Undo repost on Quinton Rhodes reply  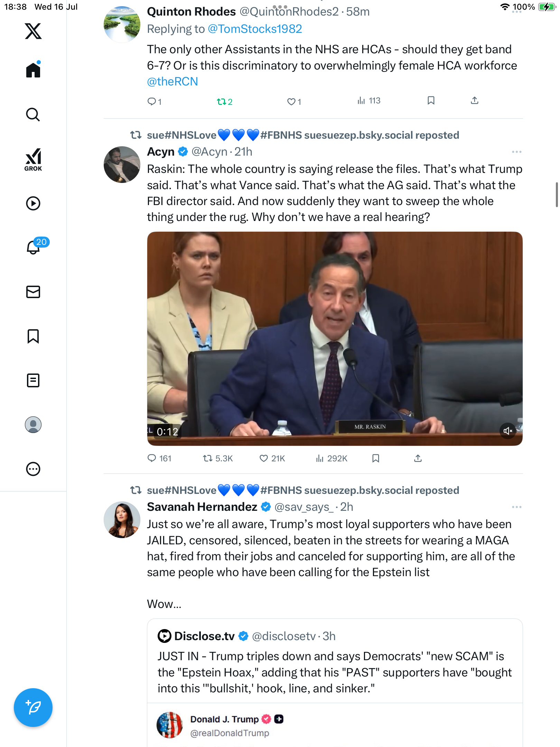[x=225, y=102]
